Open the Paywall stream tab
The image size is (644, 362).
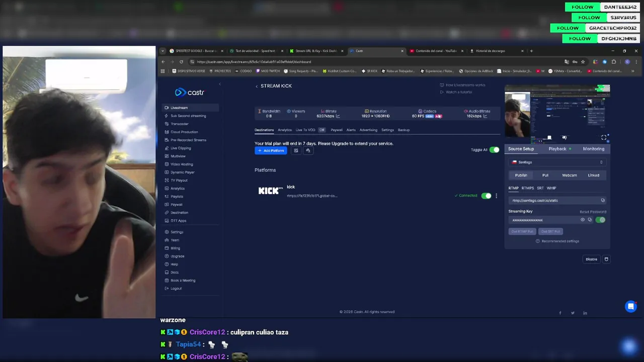337,130
